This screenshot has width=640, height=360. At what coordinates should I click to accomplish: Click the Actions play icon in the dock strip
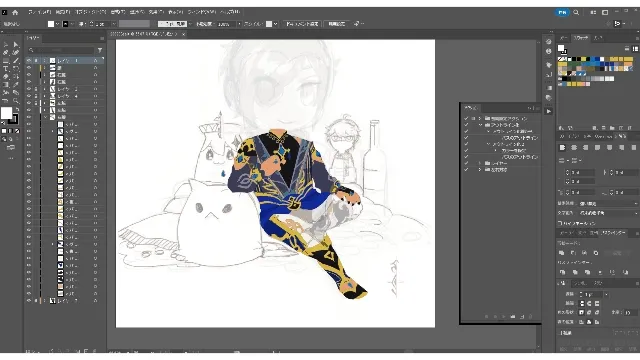[x=549, y=111]
